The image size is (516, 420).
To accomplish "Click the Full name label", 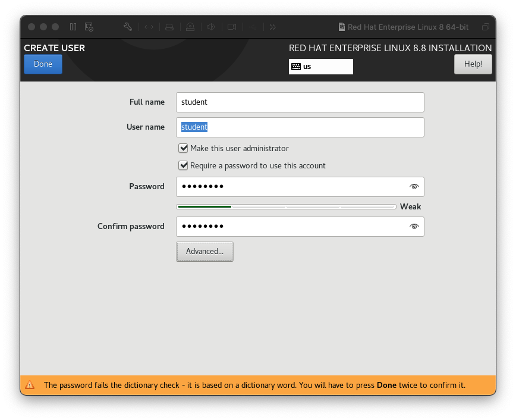I will click(x=147, y=102).
